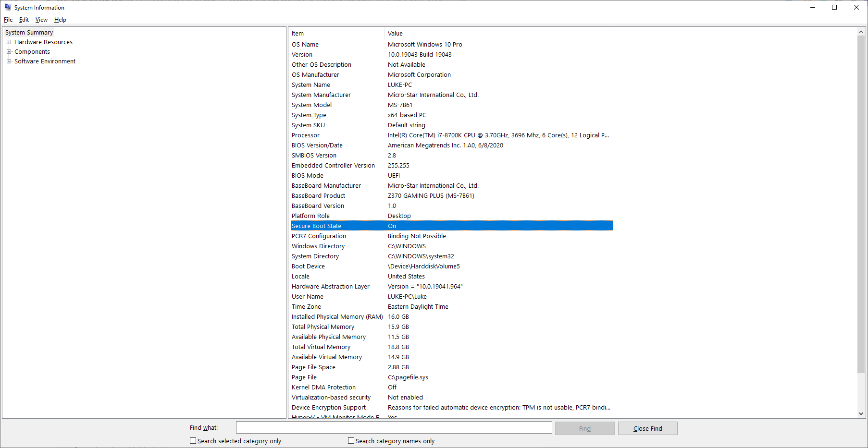The height and width of the screenshot is (448, 868).
Task: Select the Total Virtual Memory row
Action: (x=452, y=347)
